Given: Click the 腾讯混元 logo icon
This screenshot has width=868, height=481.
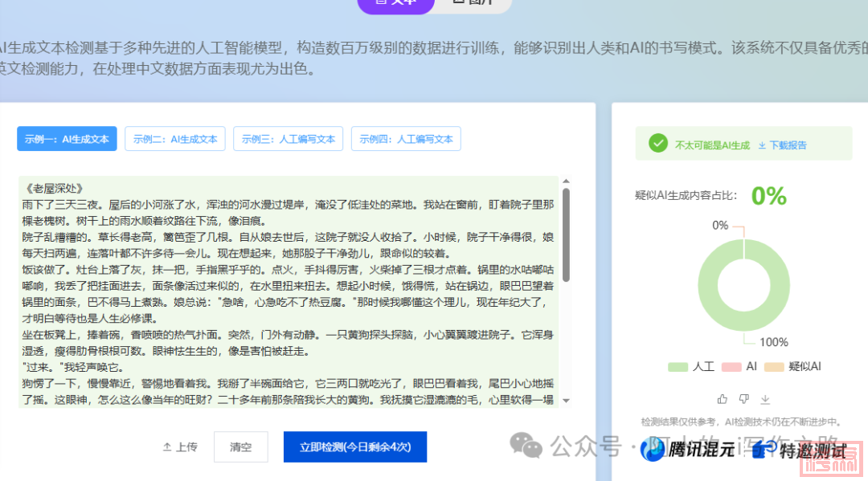Looking at the screenshot, I should click(x=653, y=450).
